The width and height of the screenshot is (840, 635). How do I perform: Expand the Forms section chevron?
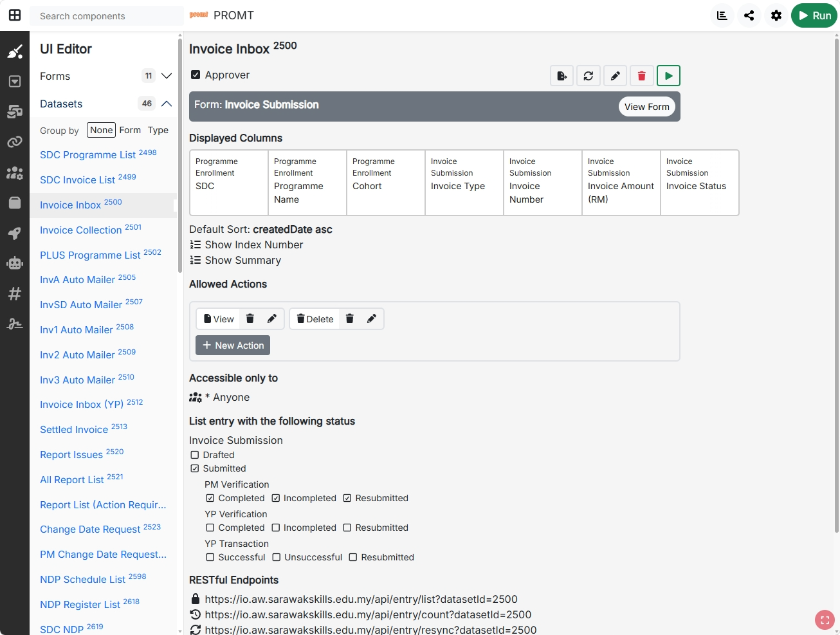[167, 76]
